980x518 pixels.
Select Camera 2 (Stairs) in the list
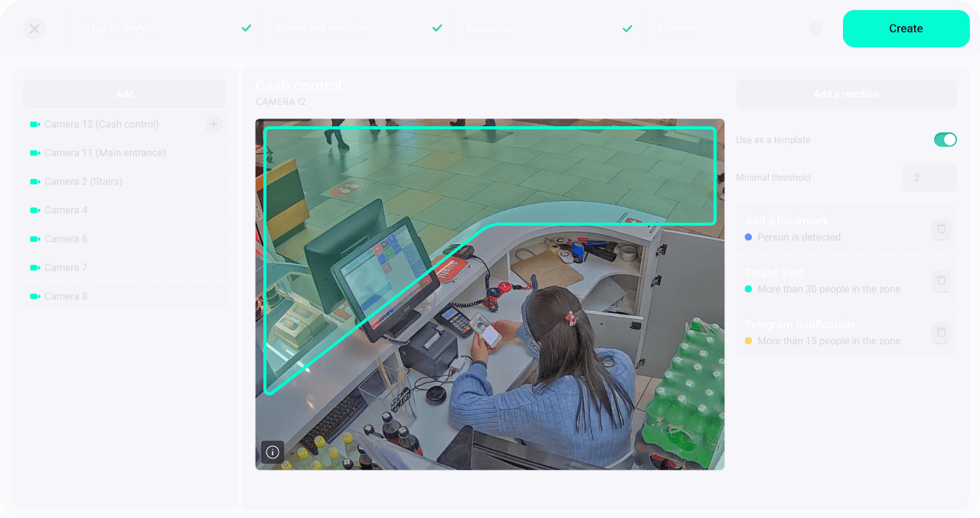pyautogui.click(x=125, y=181)
